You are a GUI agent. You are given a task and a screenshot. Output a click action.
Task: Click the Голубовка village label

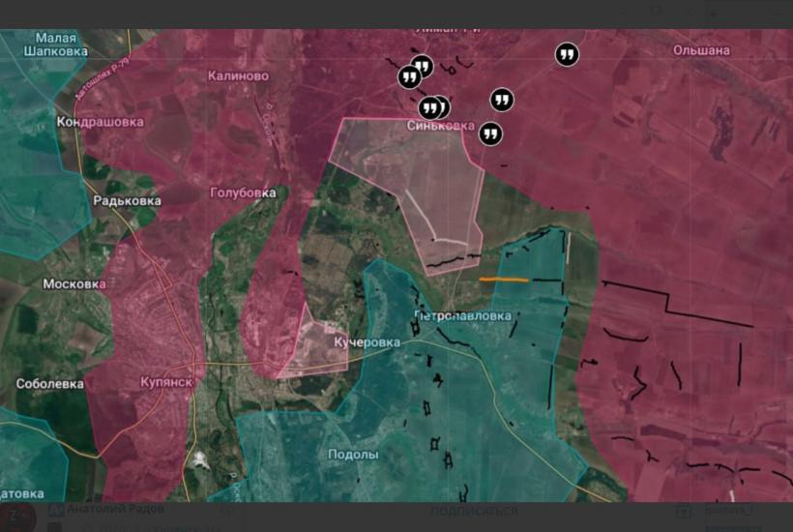click(243, 193)
